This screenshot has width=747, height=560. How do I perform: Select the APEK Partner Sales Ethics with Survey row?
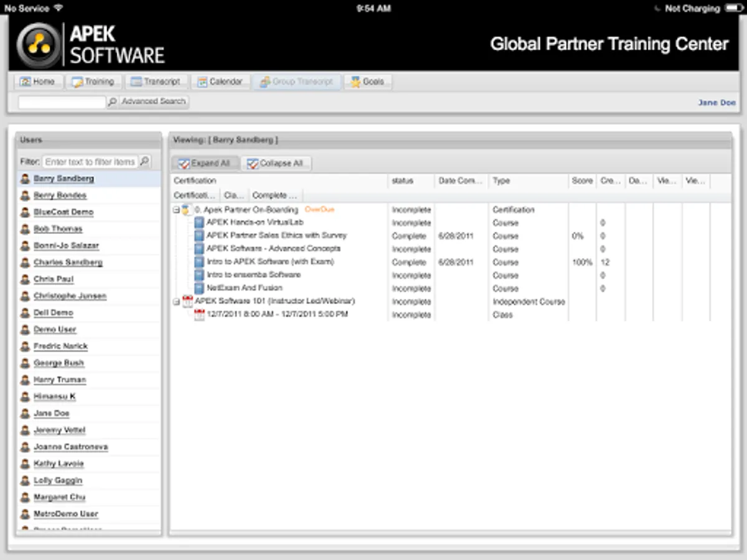442,236
